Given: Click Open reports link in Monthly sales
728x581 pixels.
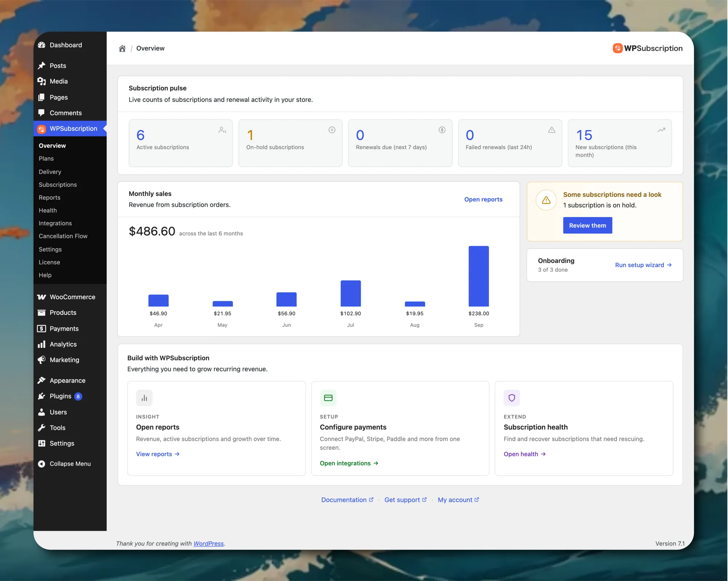Looking at the screenshot, I should [483, 199].
